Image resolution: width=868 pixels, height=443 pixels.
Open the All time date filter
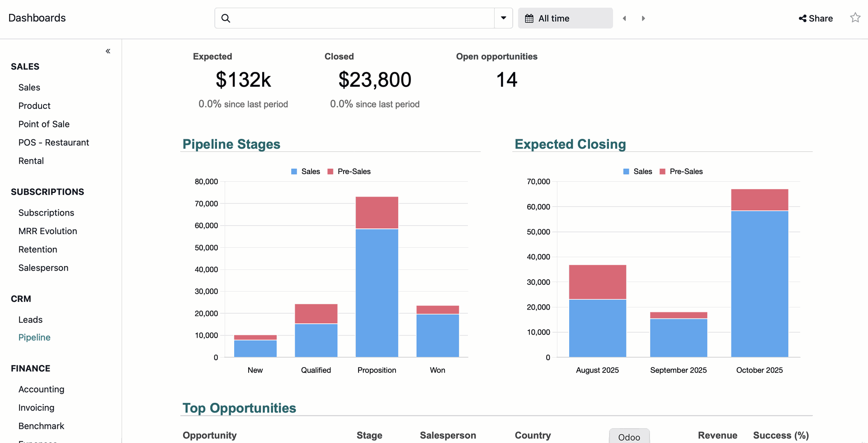click(565, 19)
